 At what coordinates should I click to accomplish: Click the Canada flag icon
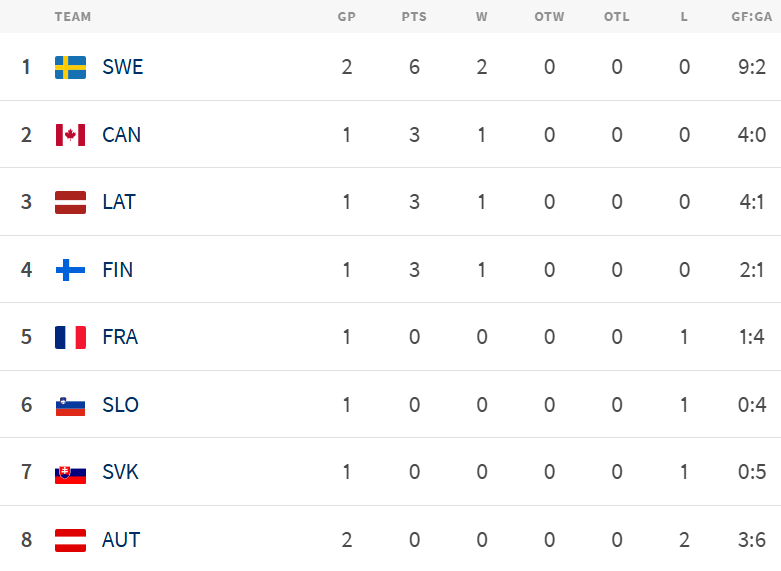(70, 135)
